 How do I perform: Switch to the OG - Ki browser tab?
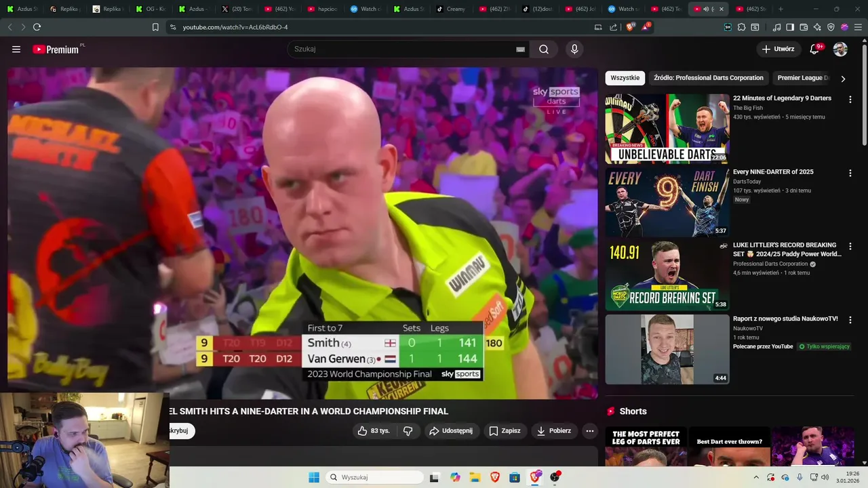coord(151,9)
